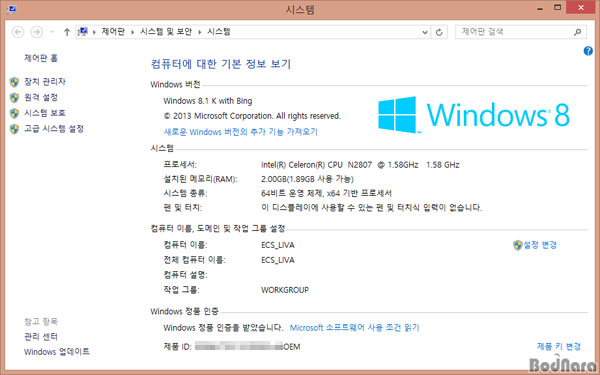Click the shield icon beside 장치 관리자
The height and width of the screenshot is (375, 600).
[15, 82]
